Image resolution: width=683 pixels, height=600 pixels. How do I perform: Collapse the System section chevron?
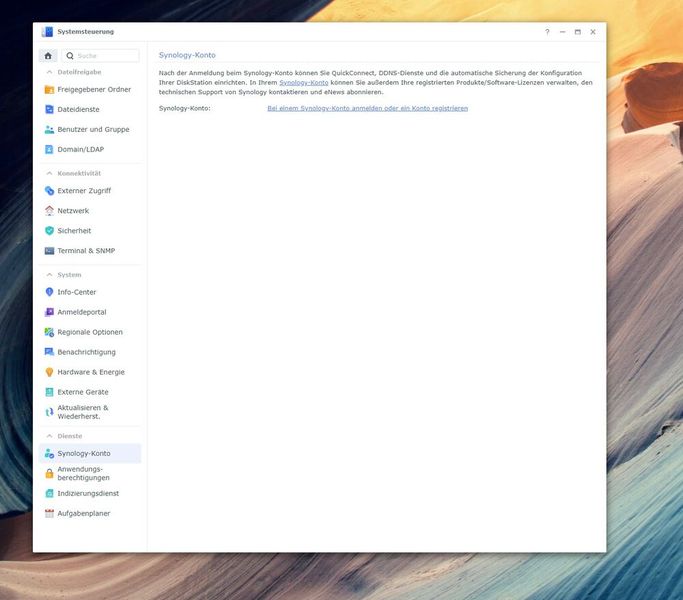49,275
